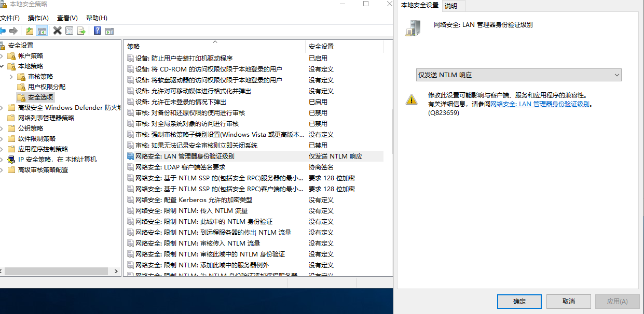
Task: Expand the 审核策略 tree node
Action: (11, 77)
